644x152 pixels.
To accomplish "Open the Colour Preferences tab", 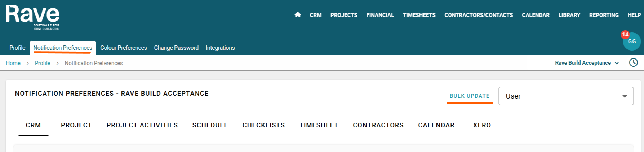I will pos(123,48).
